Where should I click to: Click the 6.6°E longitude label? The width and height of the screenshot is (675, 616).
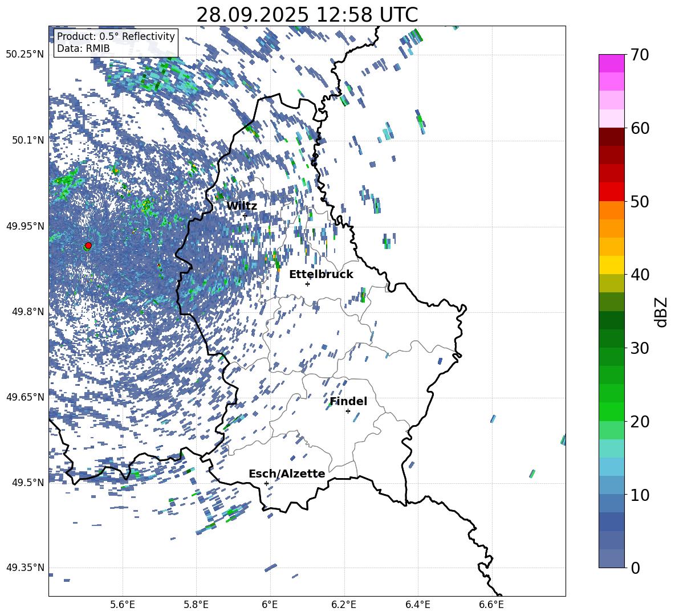(491, 605)
